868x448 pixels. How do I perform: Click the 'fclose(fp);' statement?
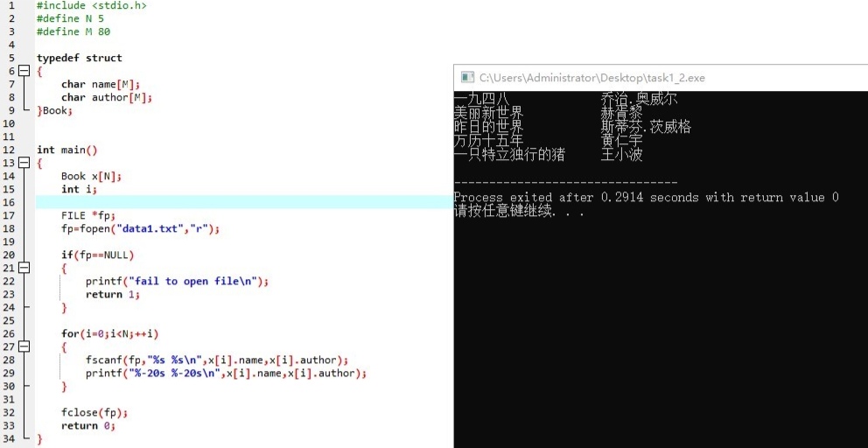[x=94, y=412]
